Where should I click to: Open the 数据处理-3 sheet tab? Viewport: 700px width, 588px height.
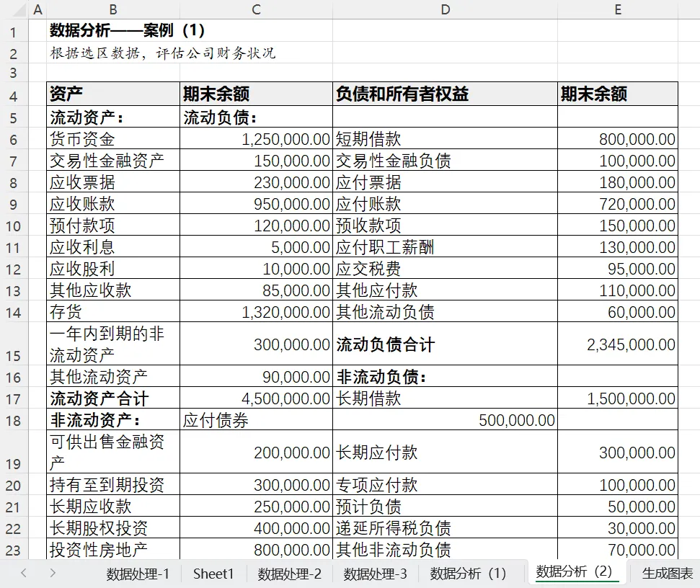[375, 574]
